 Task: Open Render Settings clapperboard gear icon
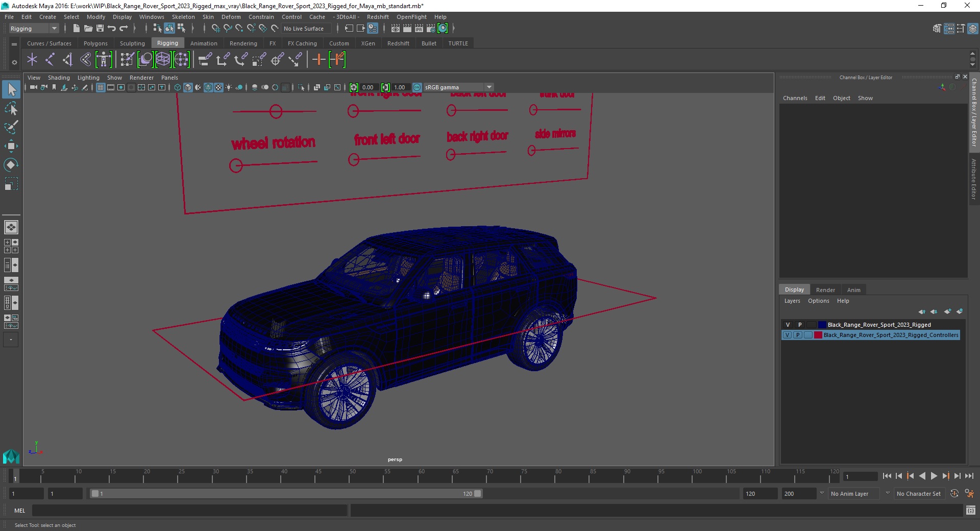(431, 29)
